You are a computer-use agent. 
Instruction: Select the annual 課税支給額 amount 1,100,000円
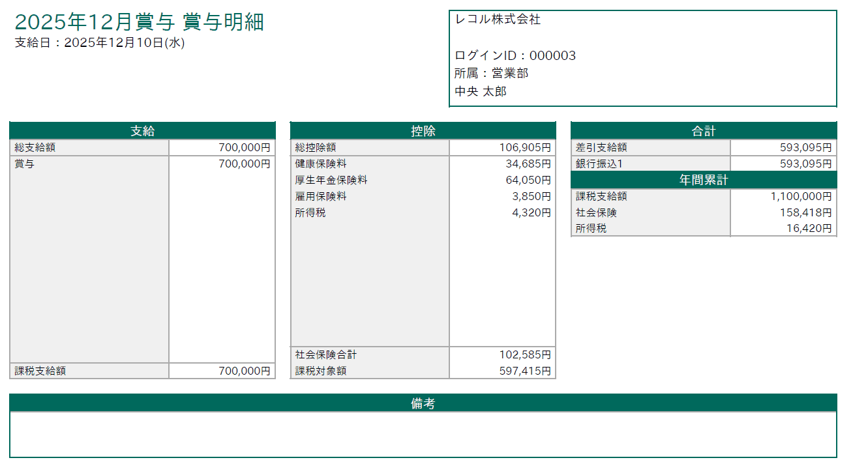tap(801, 196)
